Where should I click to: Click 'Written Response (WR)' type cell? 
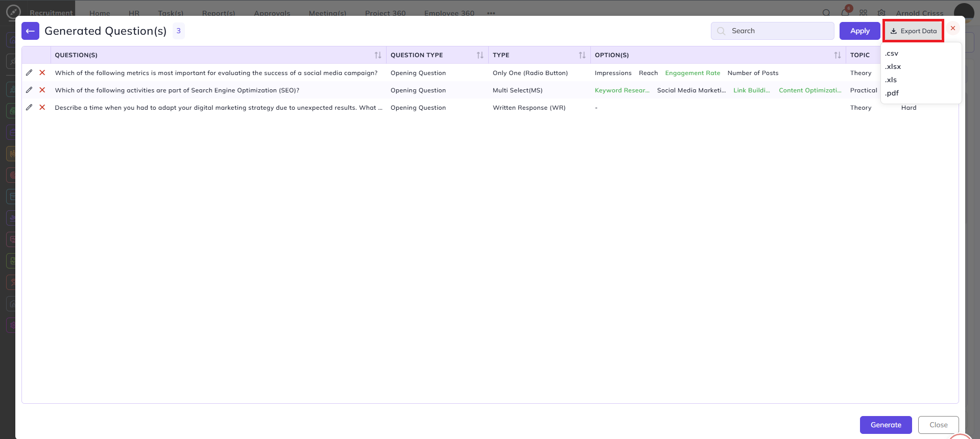[529, 108]
